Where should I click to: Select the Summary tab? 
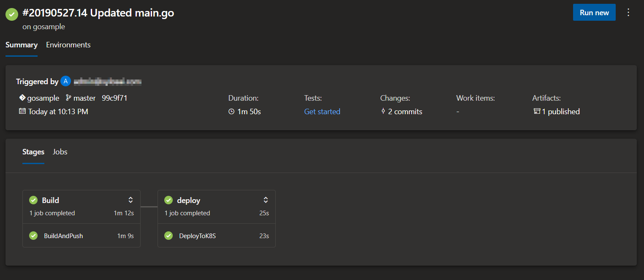(x=22, y=45)
